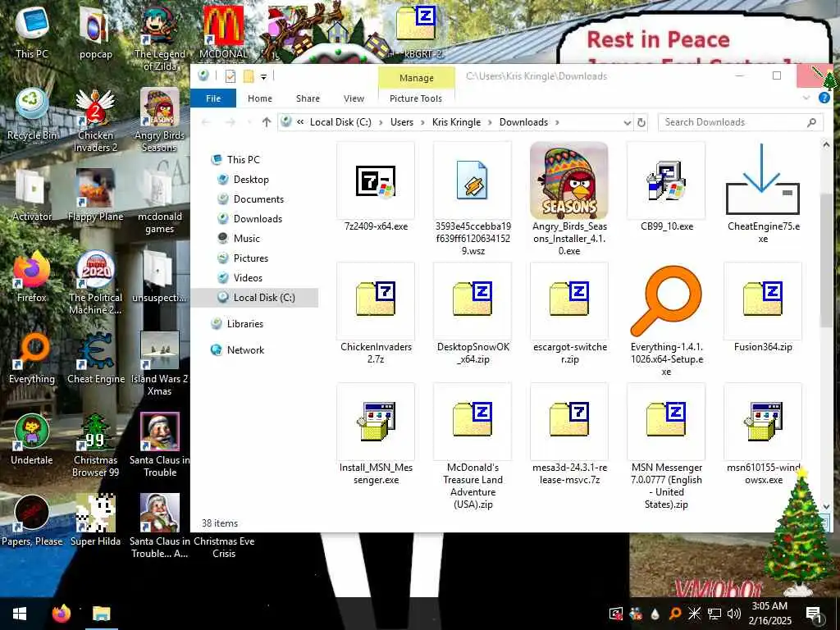Viewport: 840px width, 630px height.
Task: Click the Manage contextual tab
Action: coord(416,78)
